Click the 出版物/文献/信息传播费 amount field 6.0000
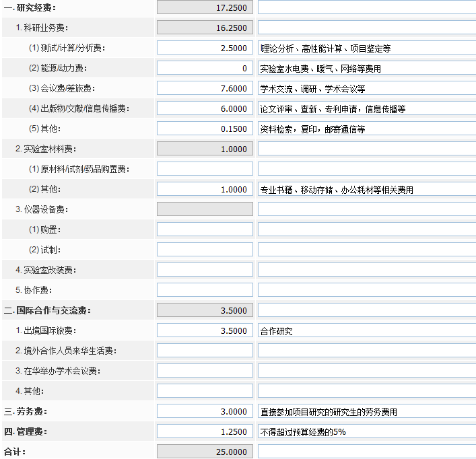Screen dimensions: 476x459 205,108
